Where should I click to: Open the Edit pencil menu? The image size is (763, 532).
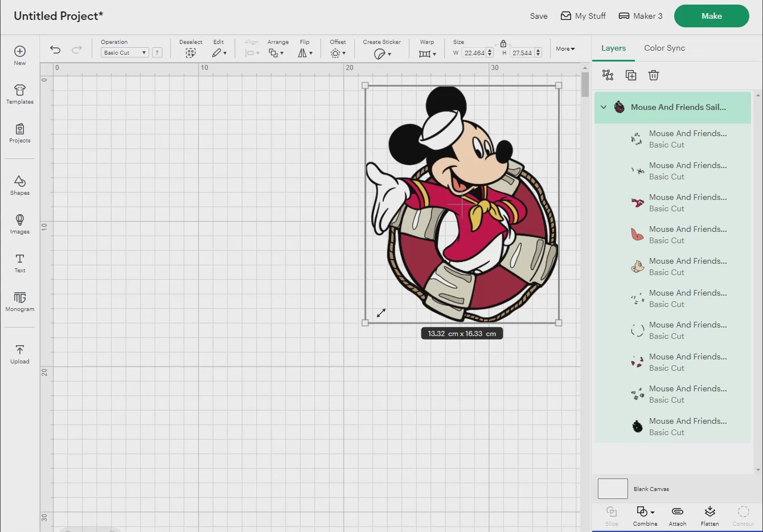pyautogui.click(x=219, y=53)
